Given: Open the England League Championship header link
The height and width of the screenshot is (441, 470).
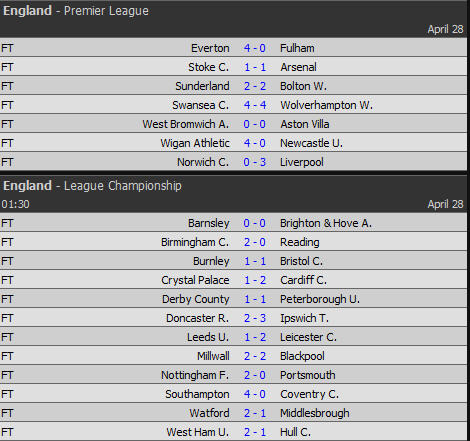Looking at the screenshot, I should tap(92, 186).
